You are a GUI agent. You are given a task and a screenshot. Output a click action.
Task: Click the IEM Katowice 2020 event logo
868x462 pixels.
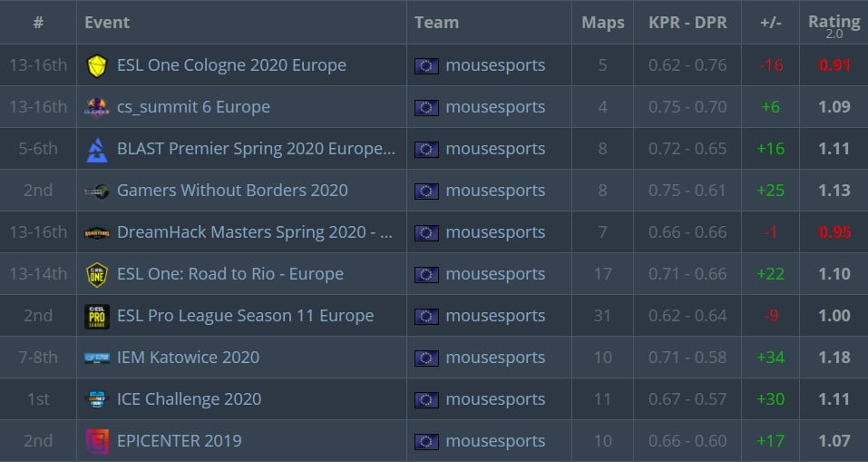tap(97, 358)
